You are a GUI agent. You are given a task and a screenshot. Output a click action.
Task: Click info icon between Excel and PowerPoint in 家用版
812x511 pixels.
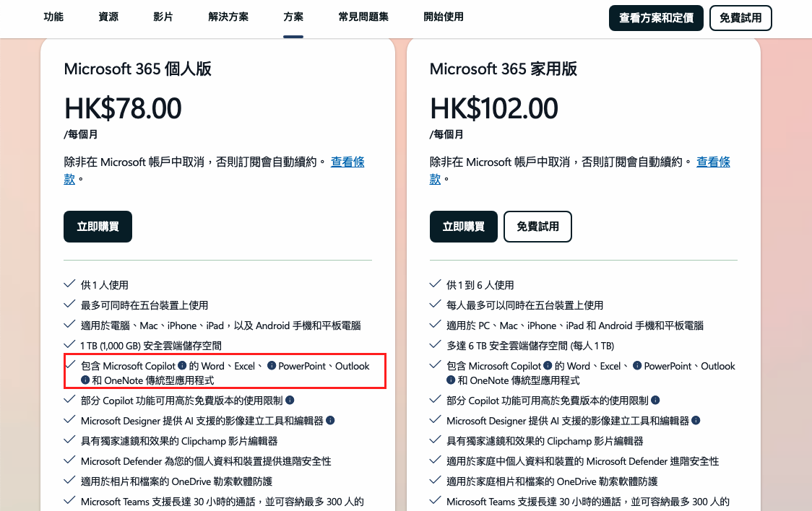coord(637,366)
